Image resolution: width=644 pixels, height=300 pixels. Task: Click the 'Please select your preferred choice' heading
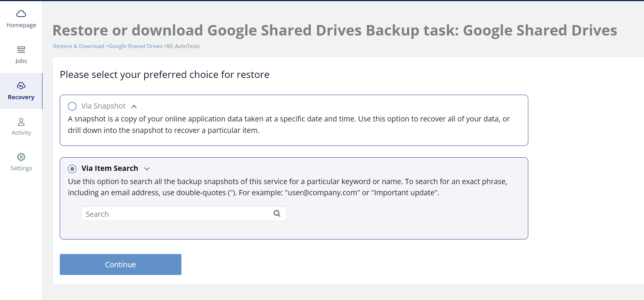(164, 74)
